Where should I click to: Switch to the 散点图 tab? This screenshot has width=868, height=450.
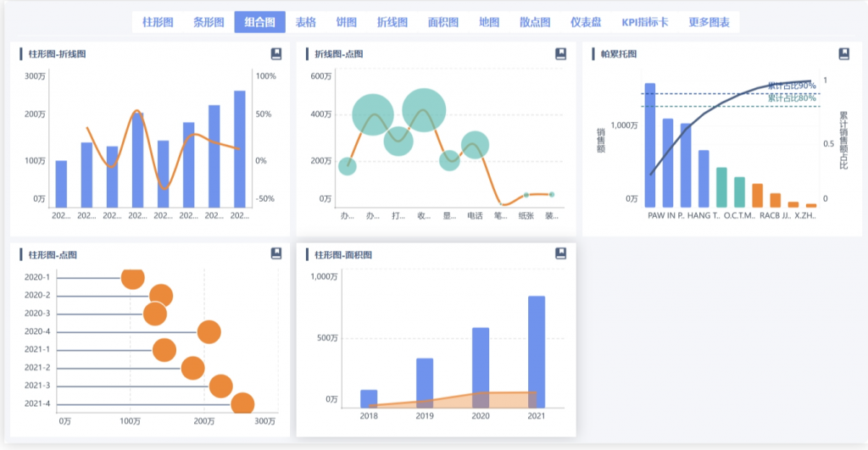click(535, 22)
